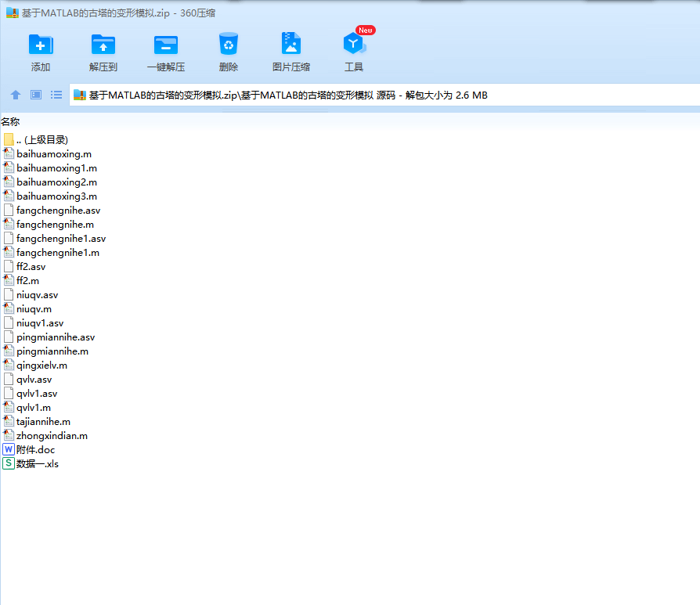Open the 图片压缩 image compress tool
This screenshot has height=605, width=700.
(x=291, y=44)
